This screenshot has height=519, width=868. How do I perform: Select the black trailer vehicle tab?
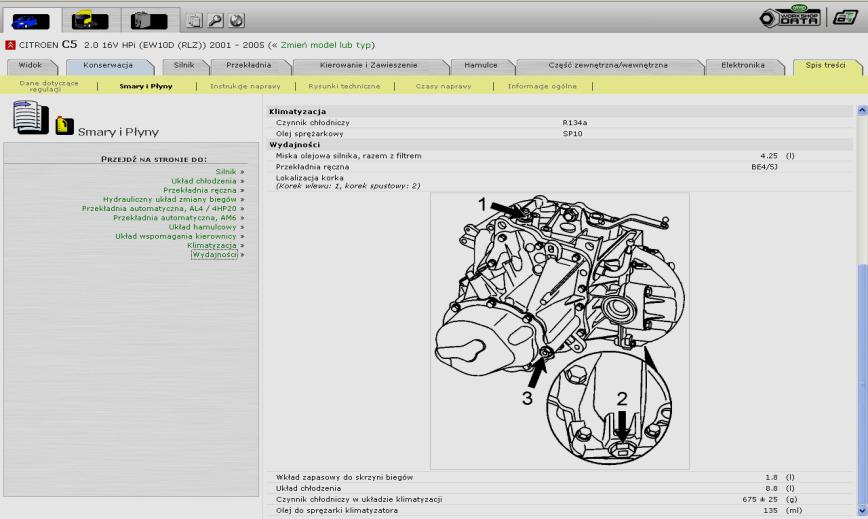tap(149, 21)
